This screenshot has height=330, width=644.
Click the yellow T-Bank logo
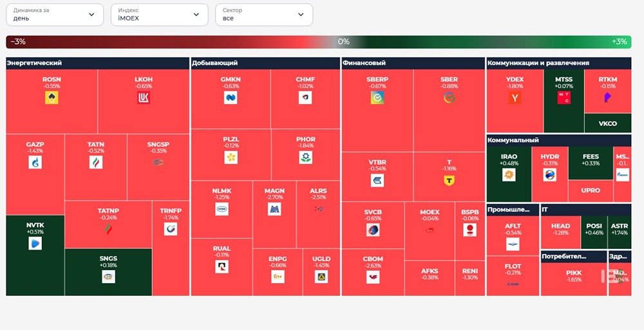click(450, 180)
